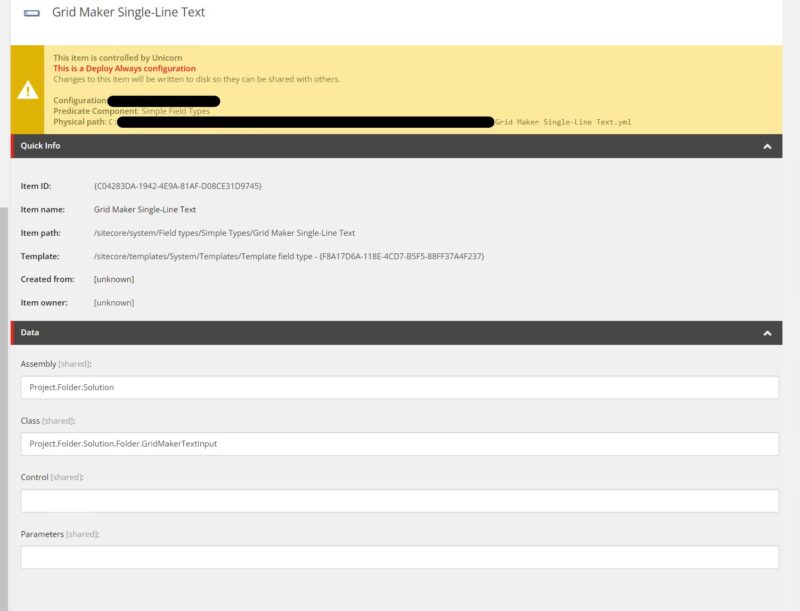Image resolution: width=800 pixels, height=611 pixels.
Task: Collapse the Data section using its chevron
Action: [766, 331]
